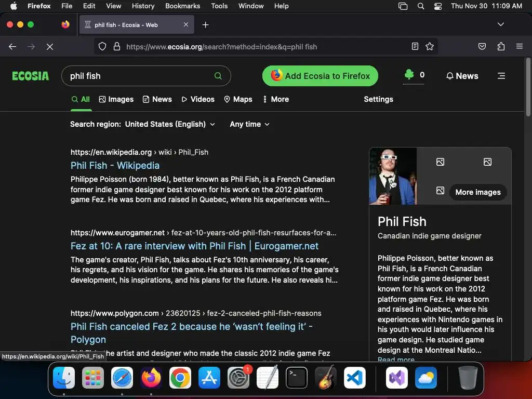Open Safari from the dock
This screenshot has width=532, height=399.
point(122,378)
